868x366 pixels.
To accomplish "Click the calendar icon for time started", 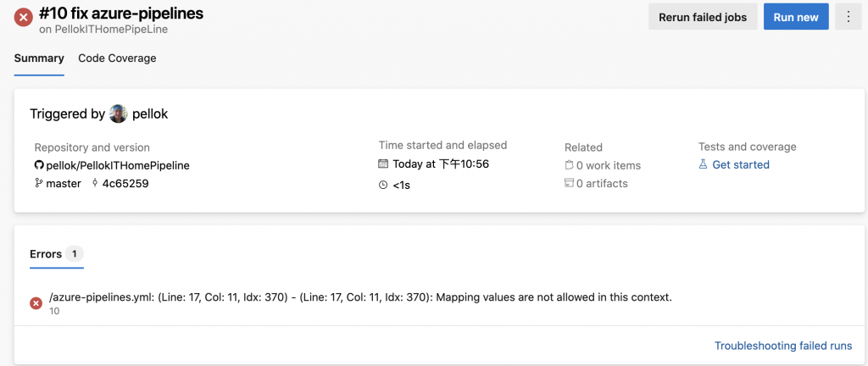I will (383, 164).
